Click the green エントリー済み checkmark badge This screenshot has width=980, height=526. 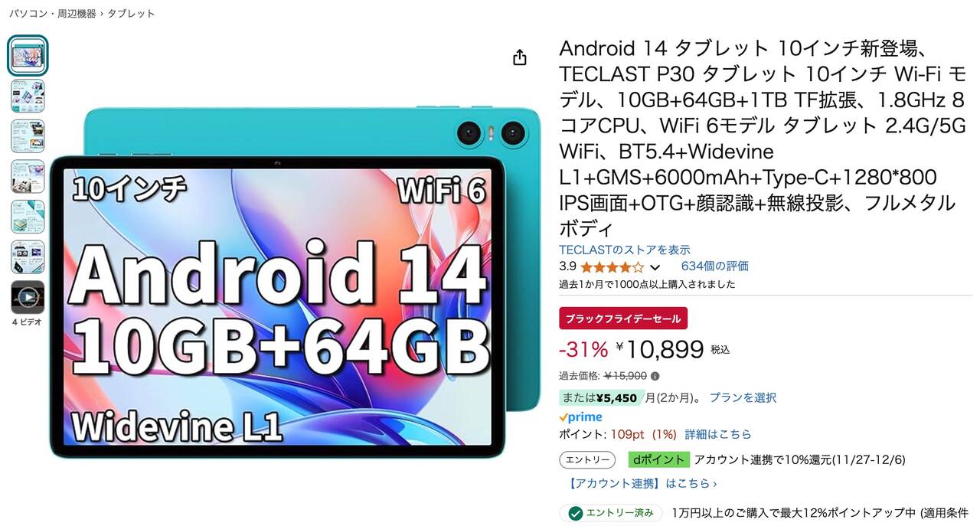pyautogui.click(x=611, y=513)
